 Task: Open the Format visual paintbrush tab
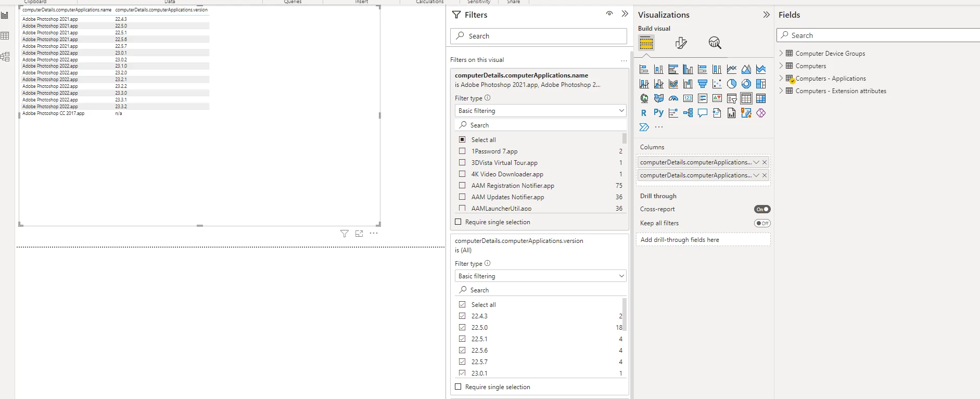(681, 43)
